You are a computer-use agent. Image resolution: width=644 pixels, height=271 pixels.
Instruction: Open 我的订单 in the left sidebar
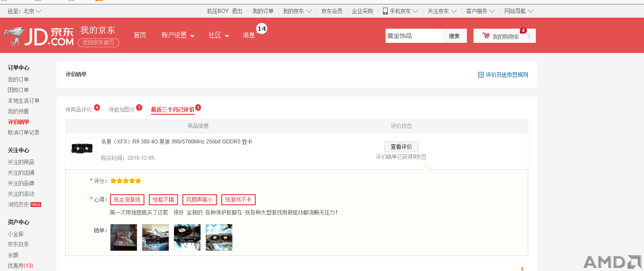pos(19,79)
